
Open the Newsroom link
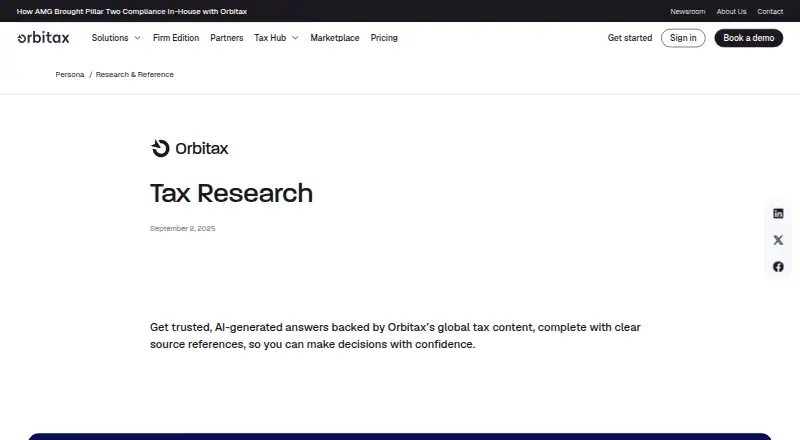[688, 11]
